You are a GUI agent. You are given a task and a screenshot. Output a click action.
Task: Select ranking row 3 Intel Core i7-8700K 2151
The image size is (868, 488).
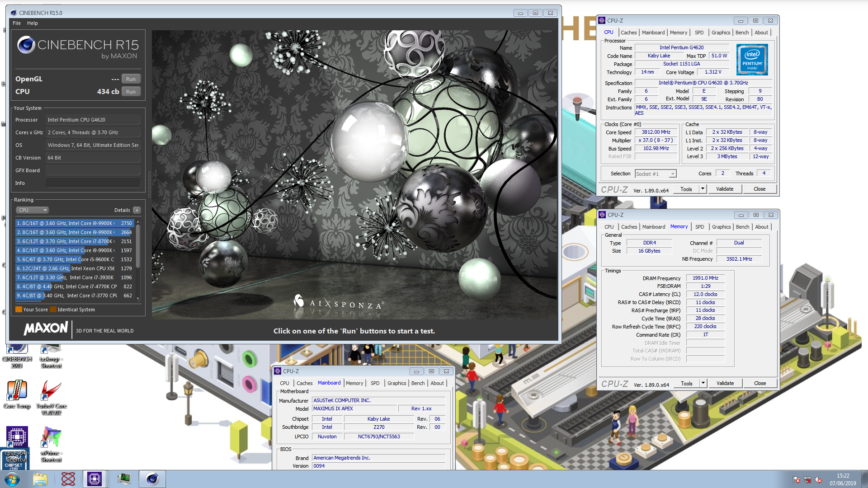click(x=74, y=241)
